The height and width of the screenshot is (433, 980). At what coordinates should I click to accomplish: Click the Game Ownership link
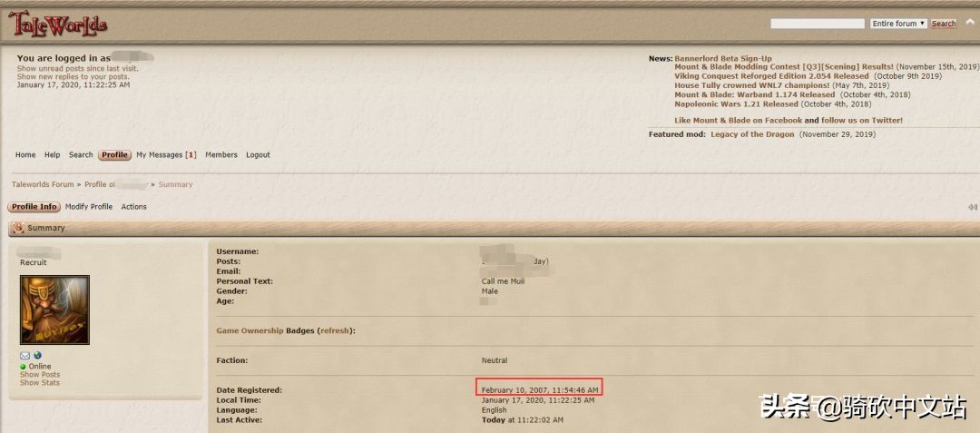pos(250,330)
